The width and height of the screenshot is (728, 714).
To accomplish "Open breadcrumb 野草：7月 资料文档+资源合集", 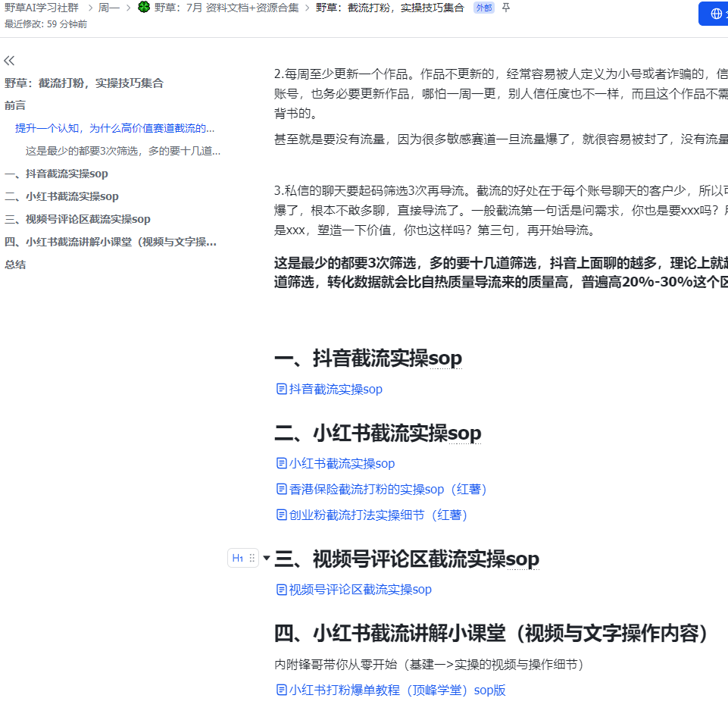I will pos(227,8).
